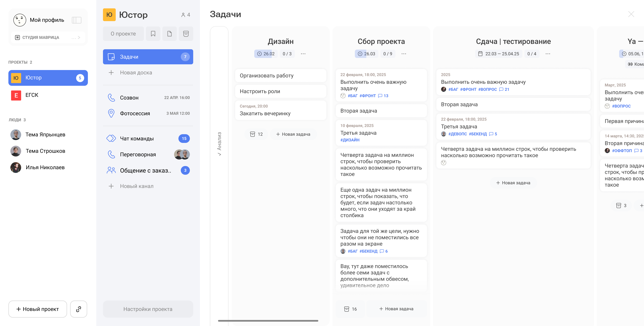Open the document files icon in project header

tap(169, 34)
